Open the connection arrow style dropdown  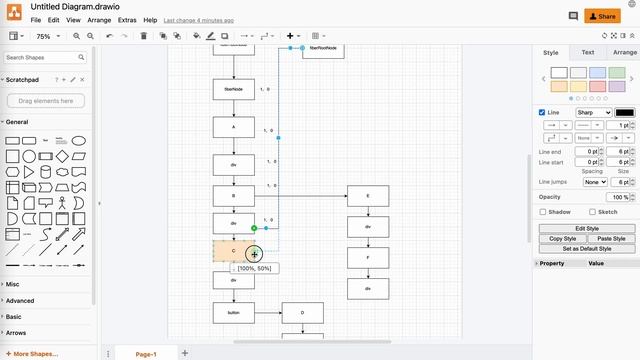[247, 36]
